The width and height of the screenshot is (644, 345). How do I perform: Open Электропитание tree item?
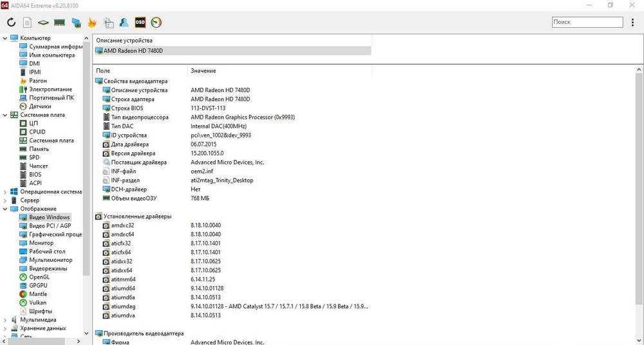coord(46,89)
